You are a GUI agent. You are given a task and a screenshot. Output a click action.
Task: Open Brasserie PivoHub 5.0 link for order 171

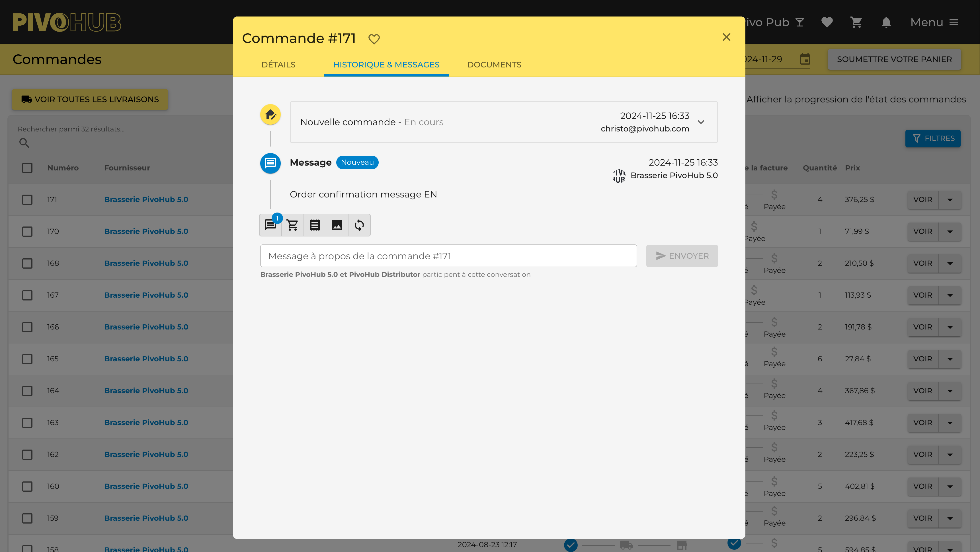[146, 199]
